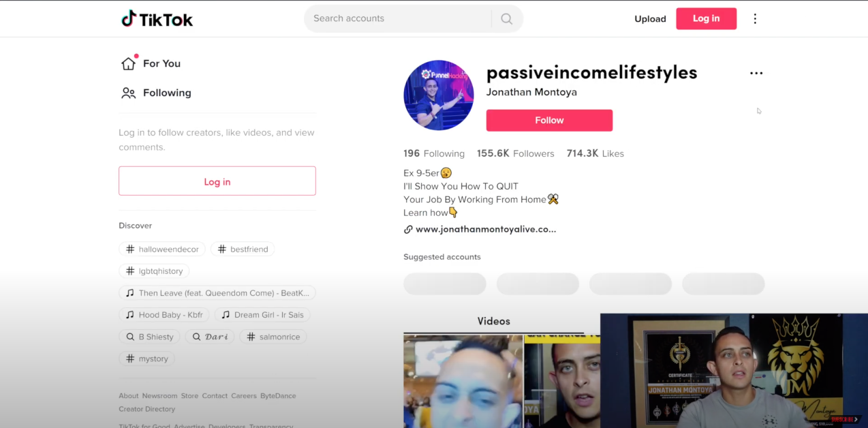Follow passiveincomelifestyles account
Viewport: 868px width, 428px height.
click(x=549, y=121)
